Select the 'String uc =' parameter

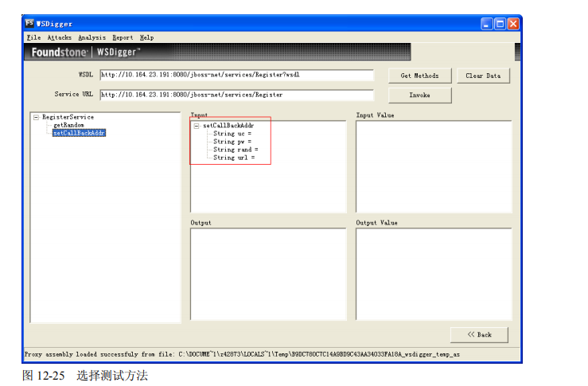pos(232,134)
